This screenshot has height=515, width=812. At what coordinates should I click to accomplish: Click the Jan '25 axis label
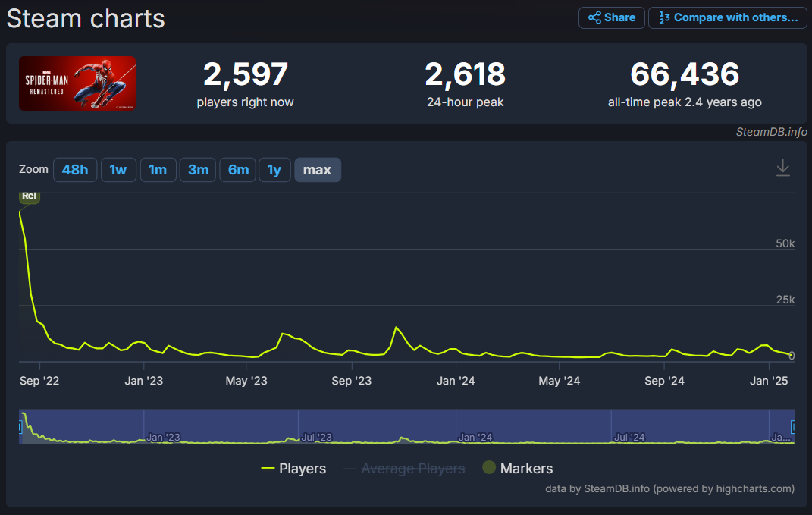(x=769, y=381)
